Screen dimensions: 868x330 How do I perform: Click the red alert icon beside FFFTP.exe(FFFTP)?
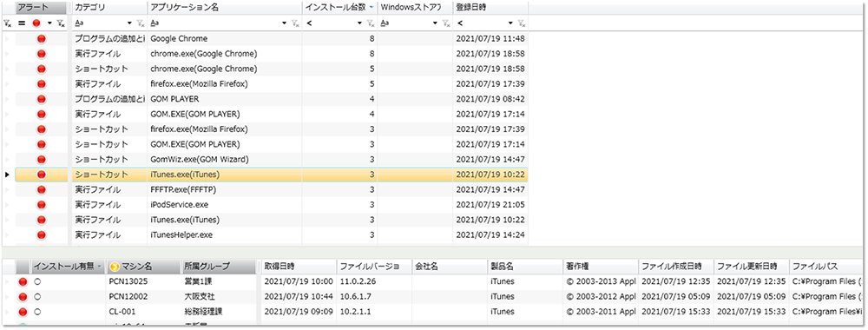tap(42, 189)
